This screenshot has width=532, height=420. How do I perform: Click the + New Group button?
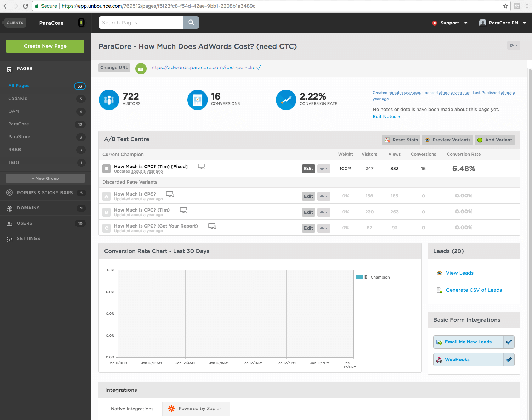[x=45, y=178]
